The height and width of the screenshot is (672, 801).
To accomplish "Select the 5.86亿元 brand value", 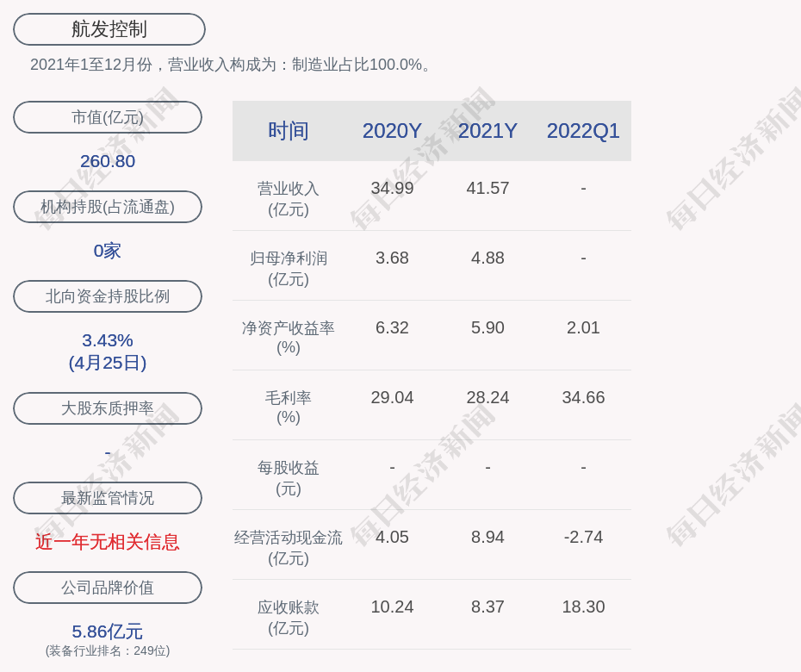I will [x=108, y=632].
